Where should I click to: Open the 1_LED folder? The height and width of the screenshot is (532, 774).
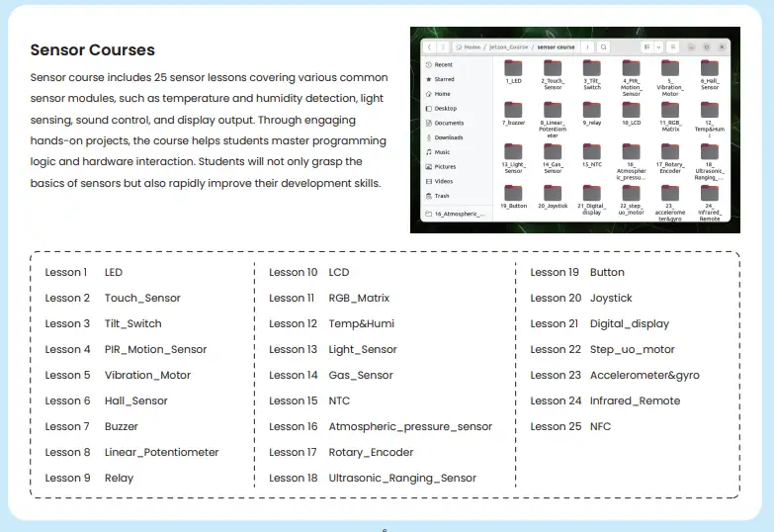tap(513, 70)
